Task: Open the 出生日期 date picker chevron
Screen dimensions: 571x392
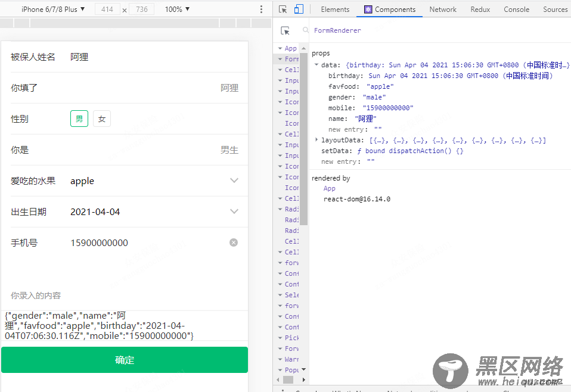Action: pos(234,211)
